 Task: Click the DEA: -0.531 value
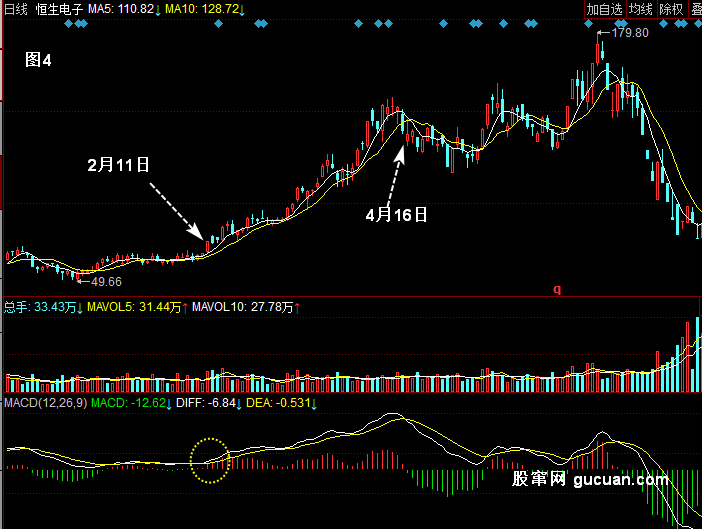point(281,403)
